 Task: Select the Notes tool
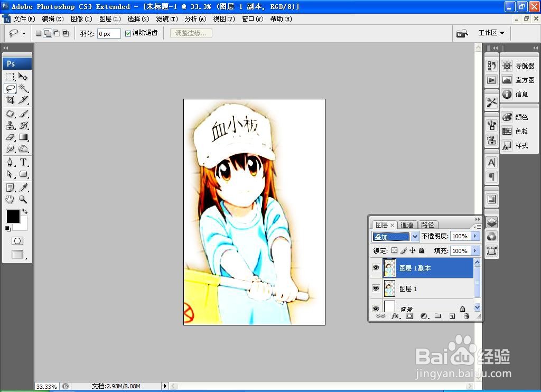[x=10, y=188]
